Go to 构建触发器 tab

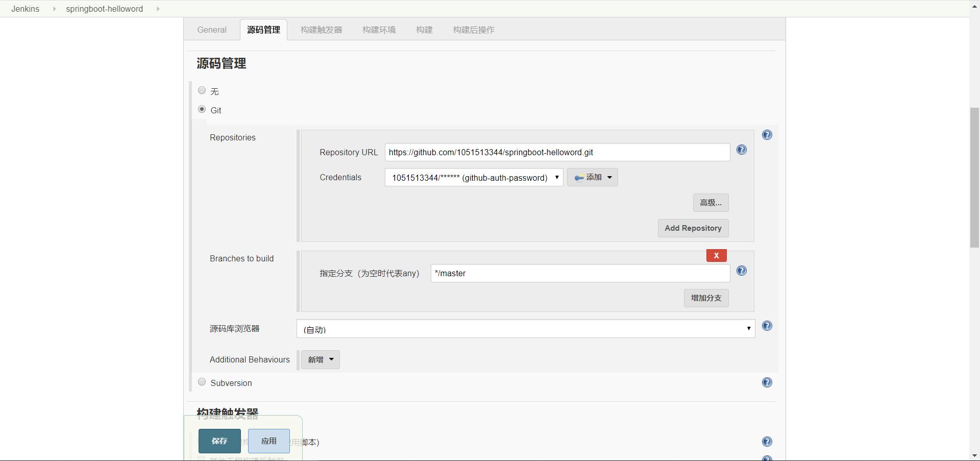click(x=321, y=30)
